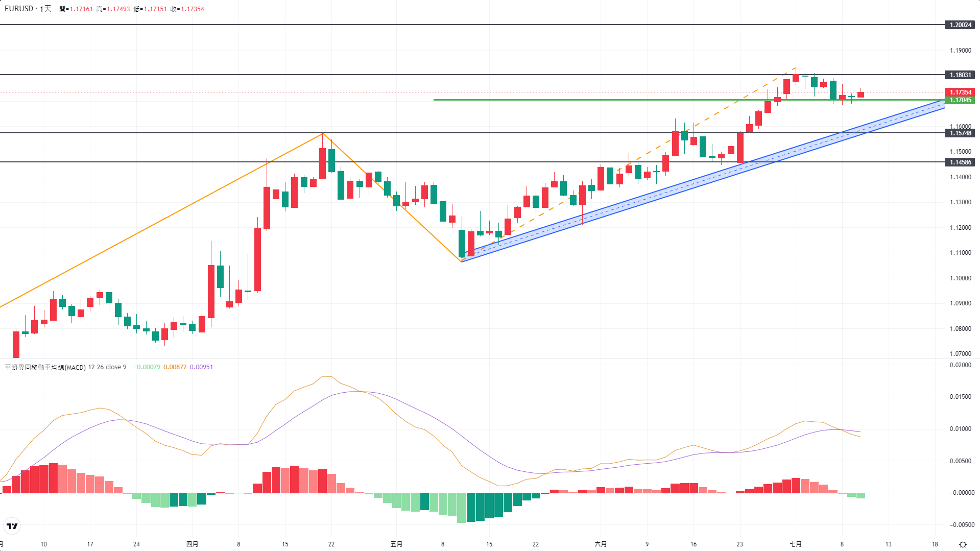Open chart settings gear icon
This screenshot has width=980, height=551.
[x=963, y=544]
